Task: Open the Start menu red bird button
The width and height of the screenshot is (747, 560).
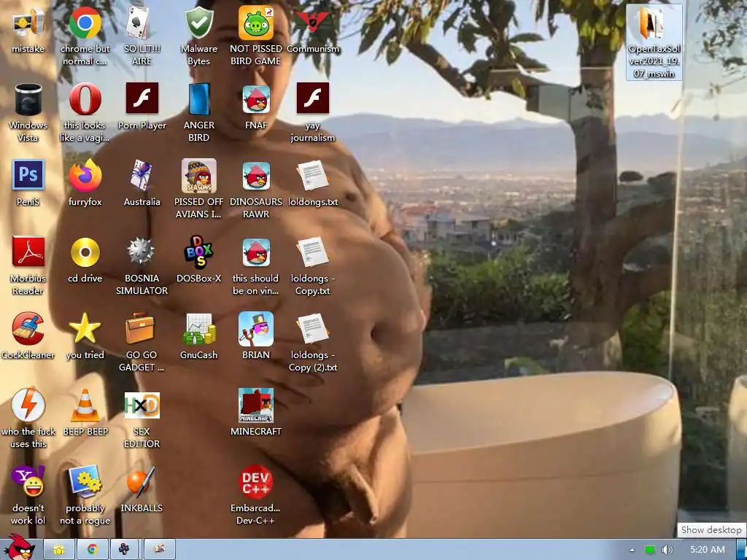Action: click(19, 548)
